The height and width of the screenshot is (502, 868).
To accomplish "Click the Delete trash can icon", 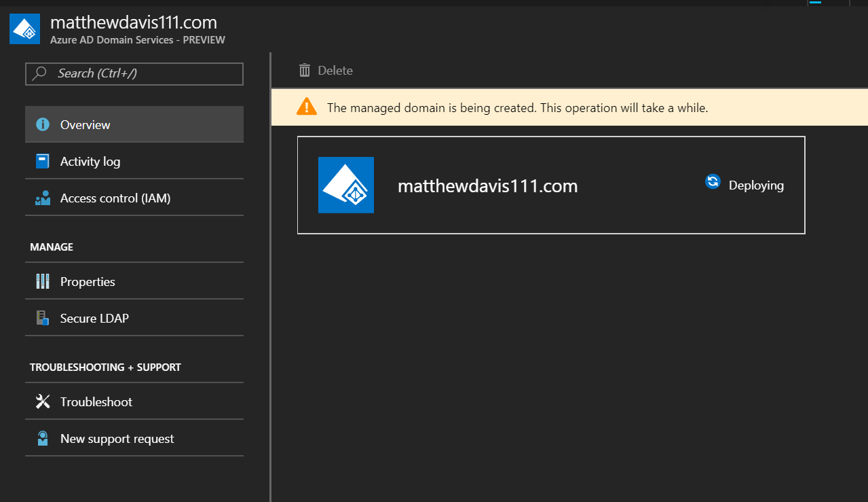I will coord(305,70).
